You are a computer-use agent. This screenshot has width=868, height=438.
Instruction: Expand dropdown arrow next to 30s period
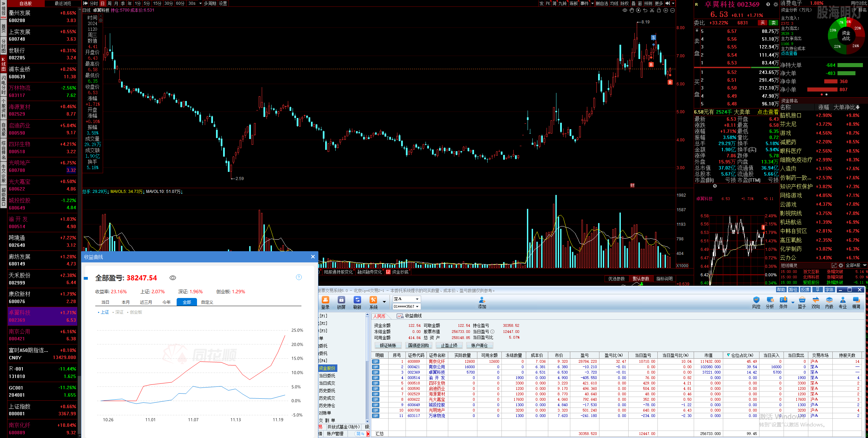pos(200,3)
